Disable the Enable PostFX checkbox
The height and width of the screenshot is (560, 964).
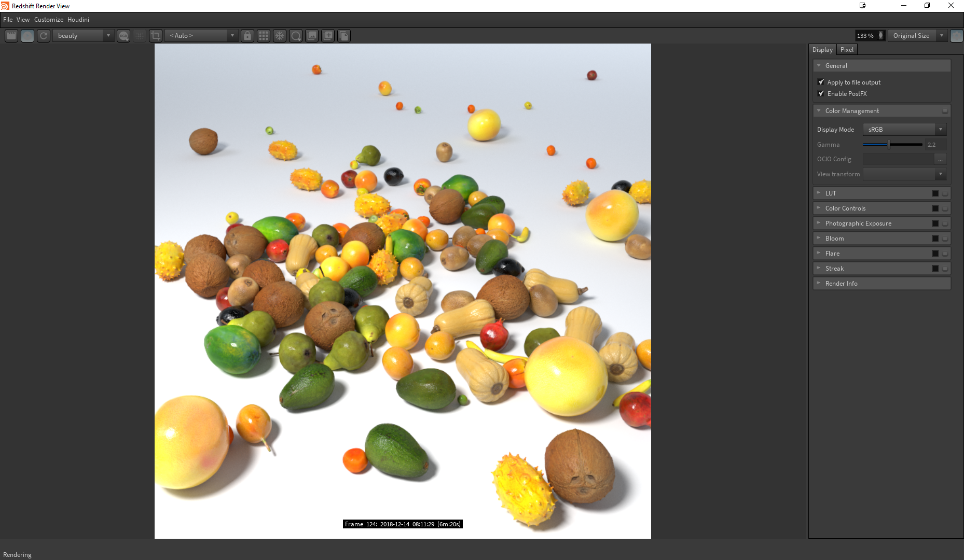click(821, 94)
